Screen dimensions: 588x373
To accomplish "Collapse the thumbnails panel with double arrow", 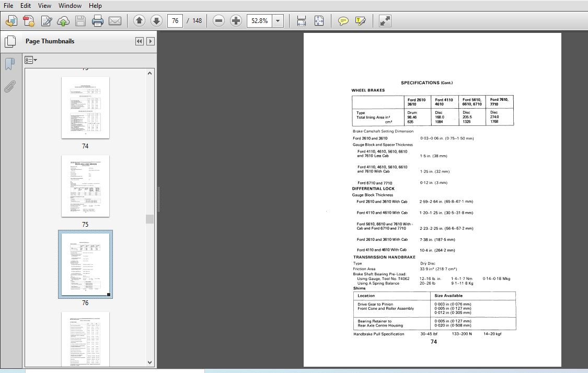I will [139, 41].
